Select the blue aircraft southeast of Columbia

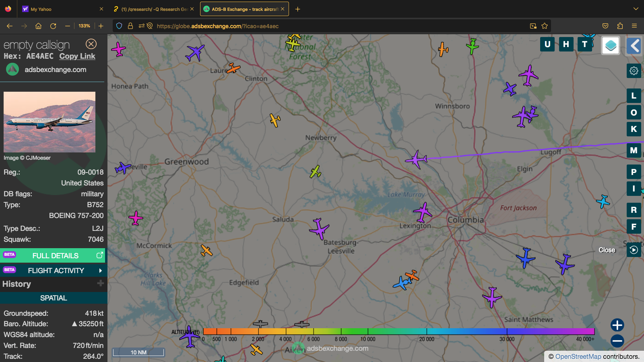point(525,258)
